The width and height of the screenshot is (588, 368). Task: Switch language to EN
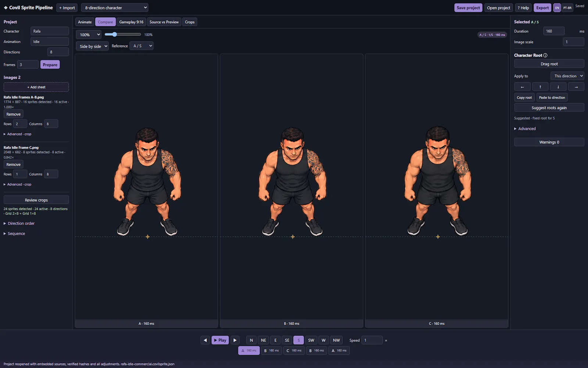(x=557, y=8)
